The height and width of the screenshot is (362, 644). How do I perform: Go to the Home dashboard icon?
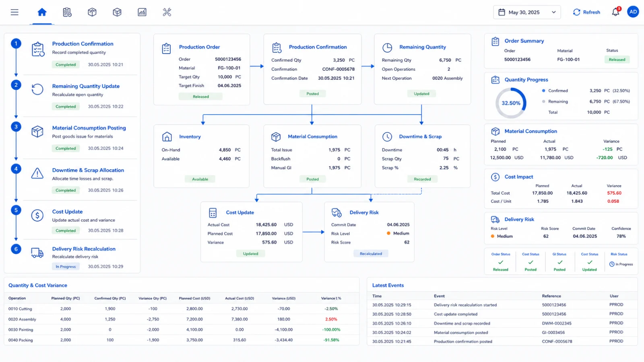42,12
